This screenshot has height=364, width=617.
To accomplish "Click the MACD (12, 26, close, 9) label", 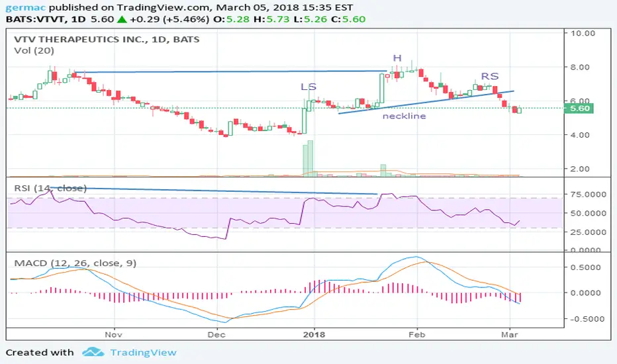I will pos(75,263).
